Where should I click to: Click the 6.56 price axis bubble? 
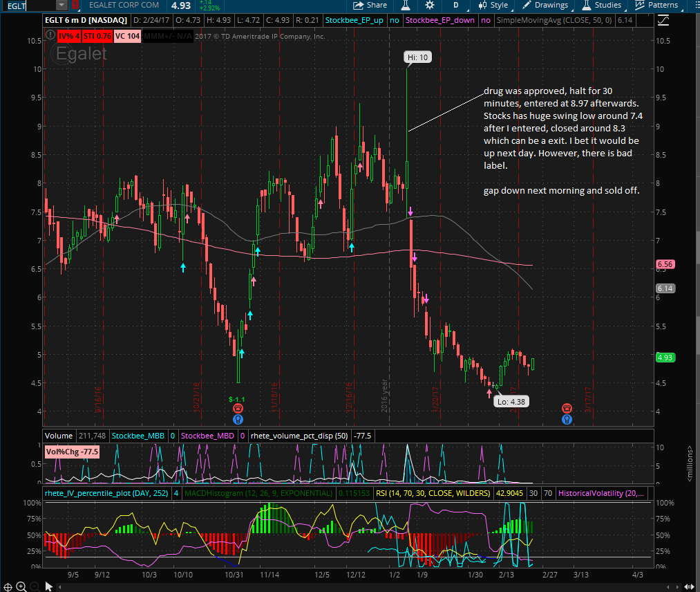point(665,264)
